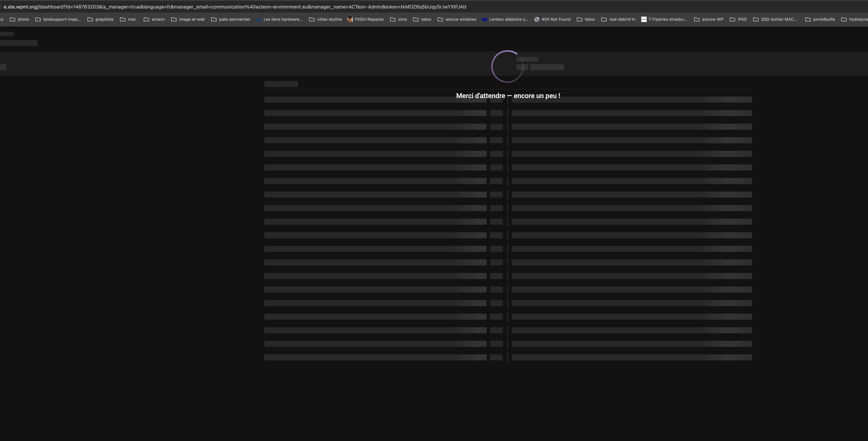This screenshot has width=868, height=441.
Task: Expand the astuce windows bookmarks folder
Action: tap(461, 19)
